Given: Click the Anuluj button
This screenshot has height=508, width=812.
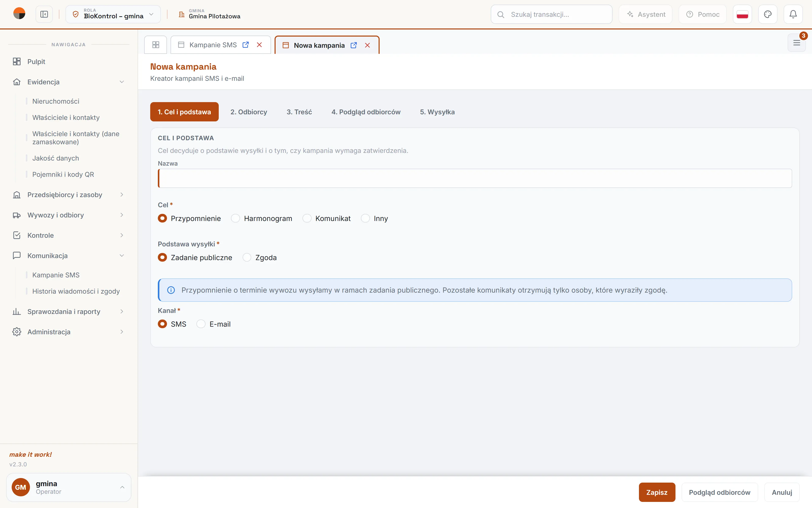Looking at the screenshot, I should [782, 492].
